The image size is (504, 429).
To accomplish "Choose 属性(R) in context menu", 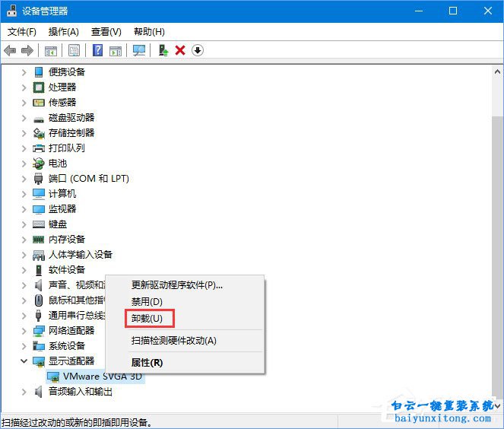I will (185, 363).
